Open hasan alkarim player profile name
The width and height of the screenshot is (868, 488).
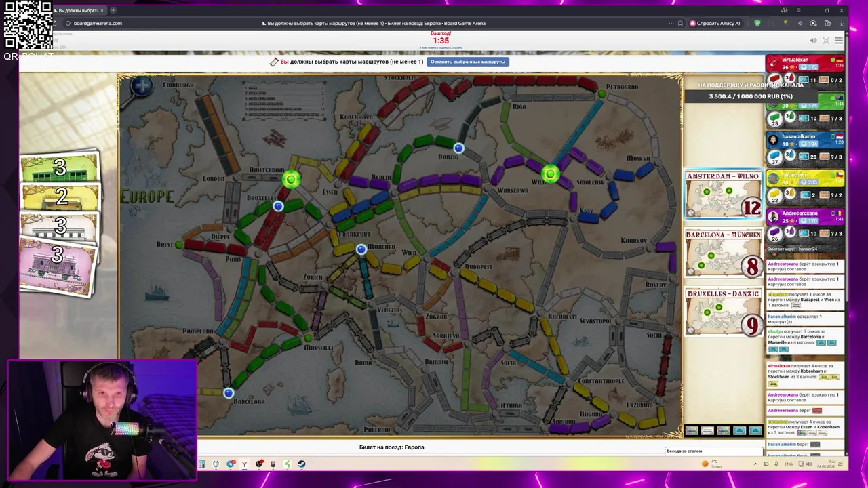pyautogui.click(x=798, y=136)
